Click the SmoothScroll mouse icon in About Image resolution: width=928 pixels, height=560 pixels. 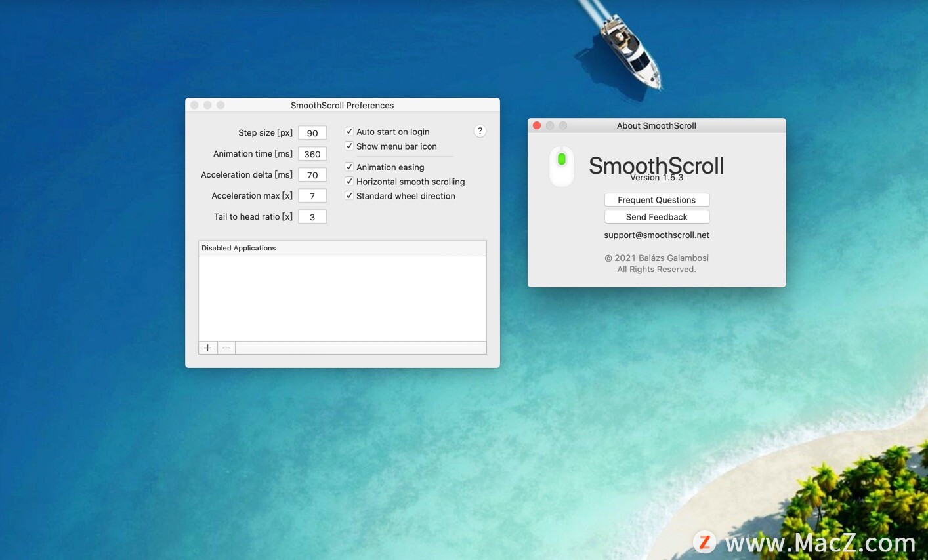pos(561,167)
